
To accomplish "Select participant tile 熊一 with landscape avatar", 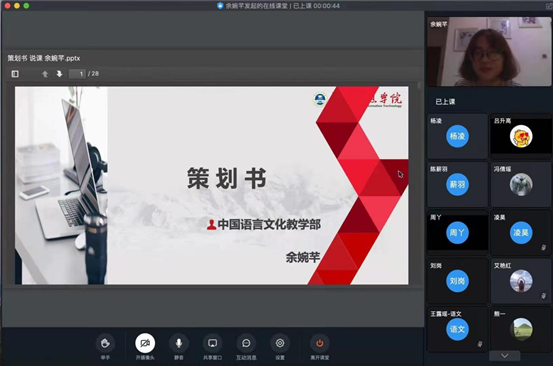I will 521,329.
